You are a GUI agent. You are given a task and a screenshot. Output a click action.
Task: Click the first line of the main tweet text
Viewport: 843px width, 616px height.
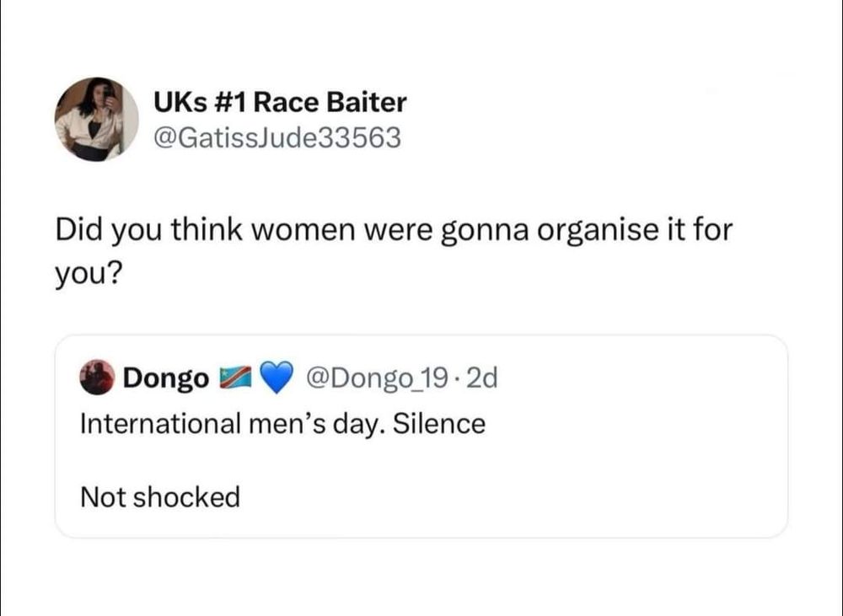tap(393, 230)
